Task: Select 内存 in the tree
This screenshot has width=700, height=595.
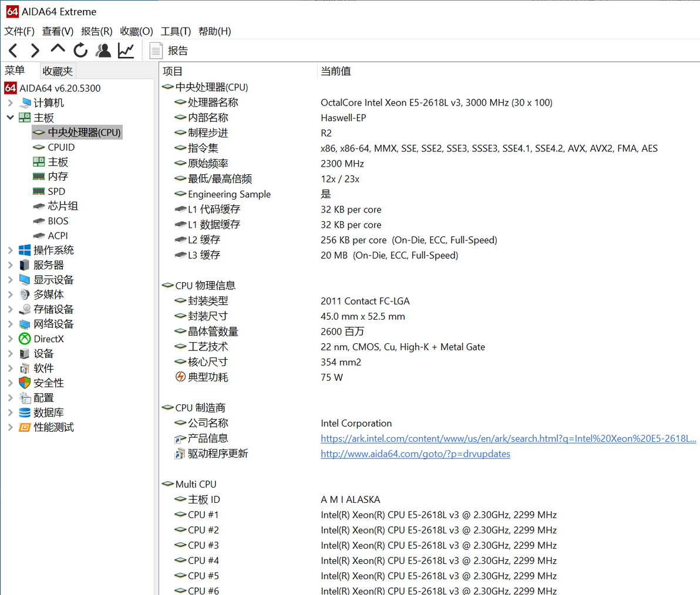Action: 51,177
